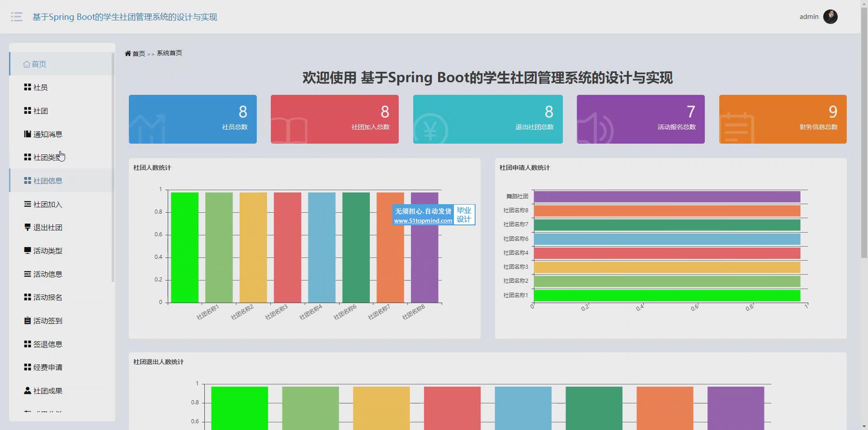Click the system title link in header
Screen dimensions: 868x430
[x=125, y=17]
